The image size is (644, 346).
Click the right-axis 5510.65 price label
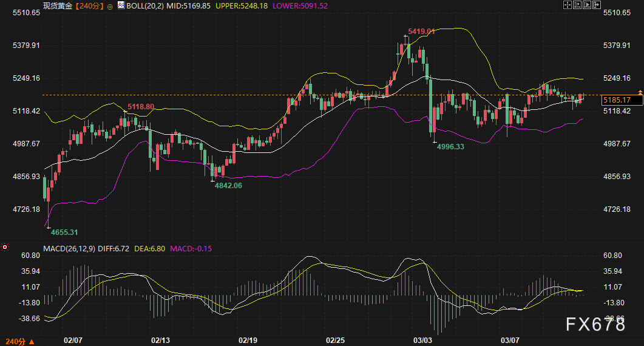coord(617,13)
